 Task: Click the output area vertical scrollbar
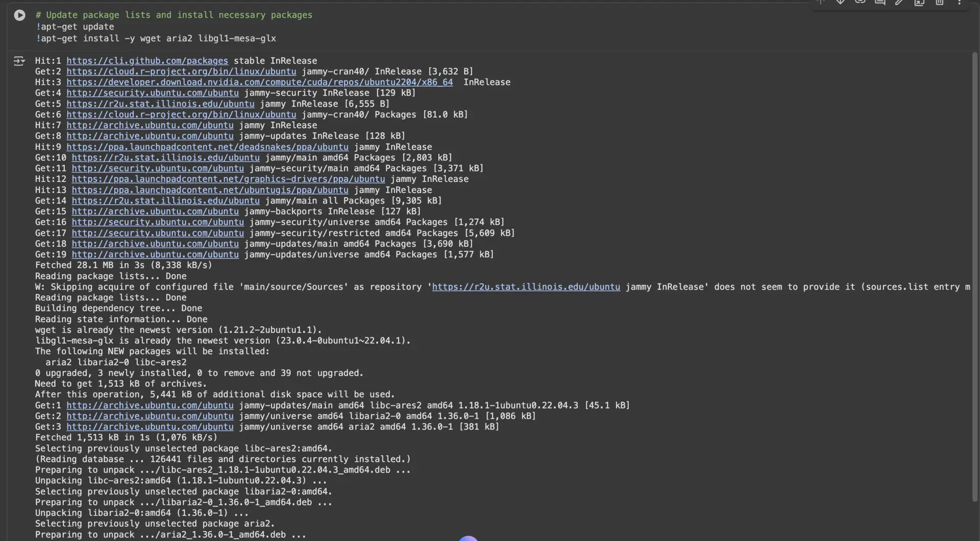974,276
